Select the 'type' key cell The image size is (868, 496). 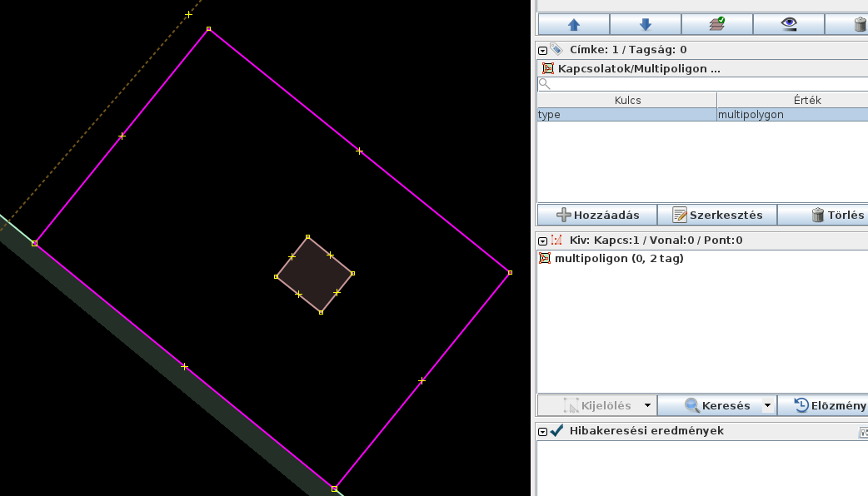tap(626, 115)
